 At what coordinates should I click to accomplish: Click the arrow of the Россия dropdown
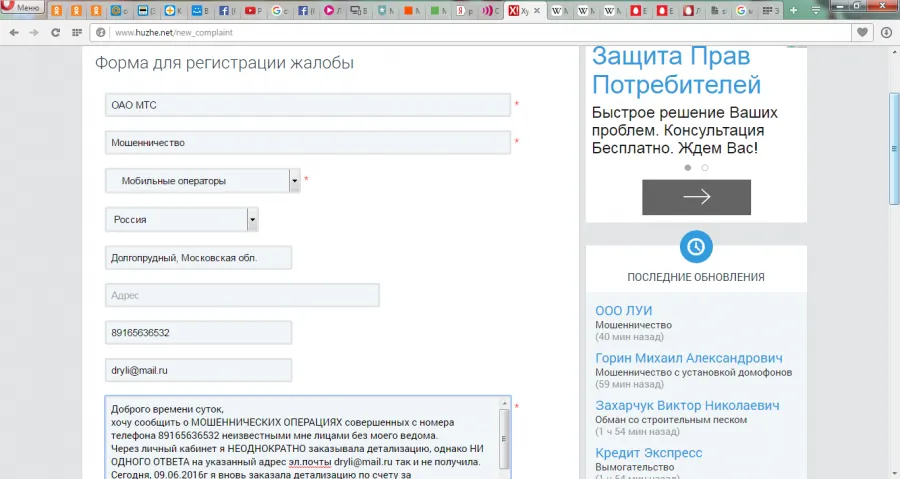(253, 219)
